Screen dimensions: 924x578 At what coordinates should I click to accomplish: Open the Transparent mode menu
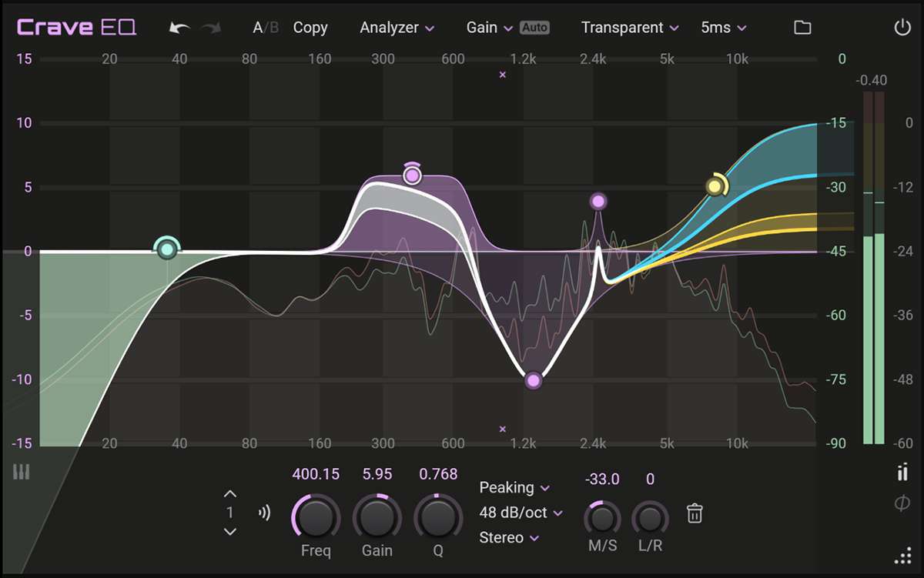(x=629, y=28)
